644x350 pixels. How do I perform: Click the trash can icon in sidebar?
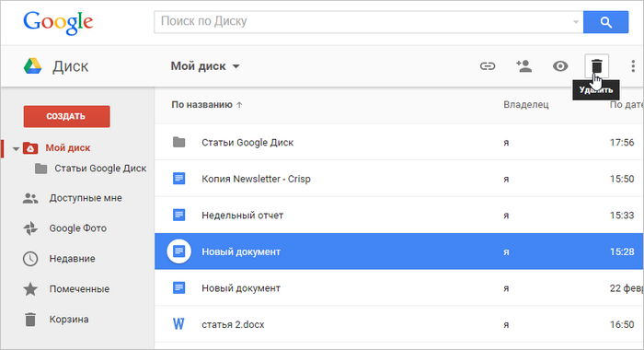click(30, 320)
